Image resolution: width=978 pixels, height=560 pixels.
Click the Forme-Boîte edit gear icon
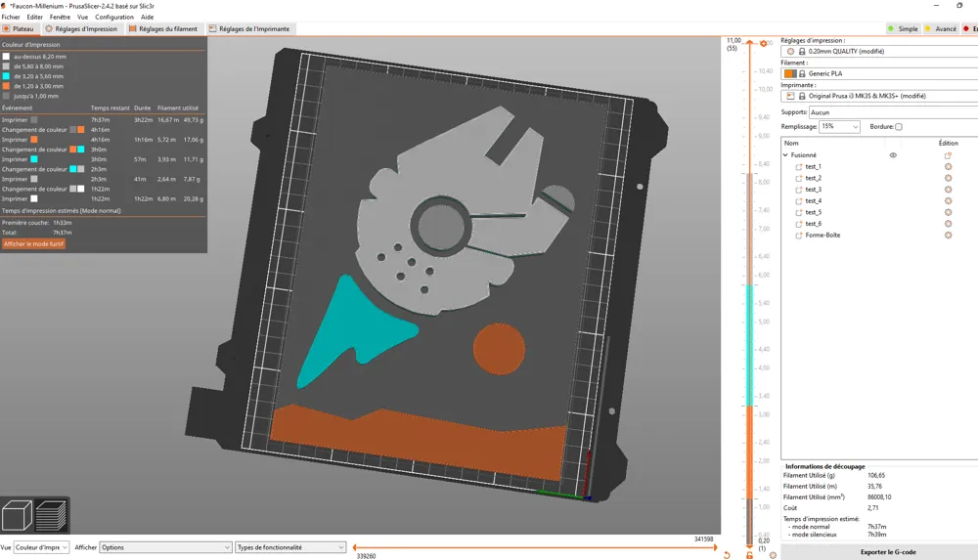(x=948, y=236)
